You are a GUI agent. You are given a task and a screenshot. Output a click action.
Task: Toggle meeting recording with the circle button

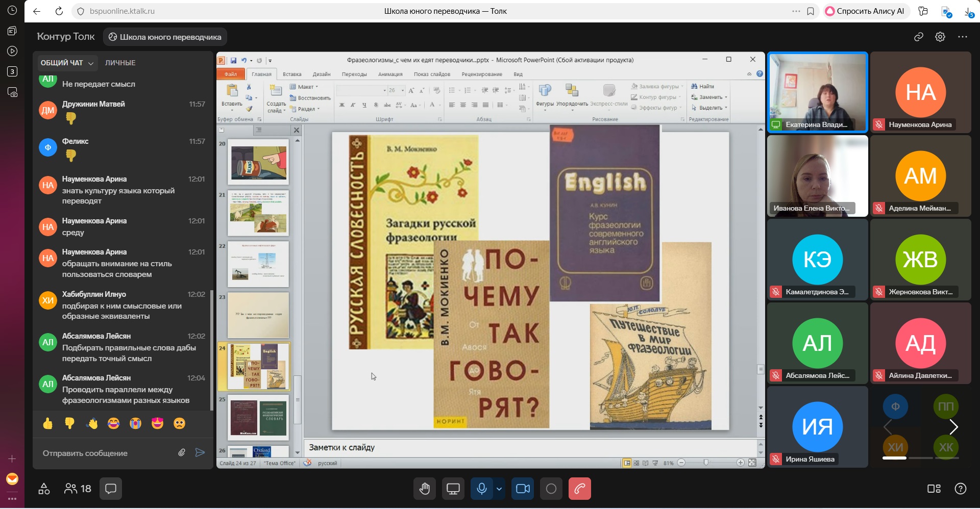click(x=551, y=489)
